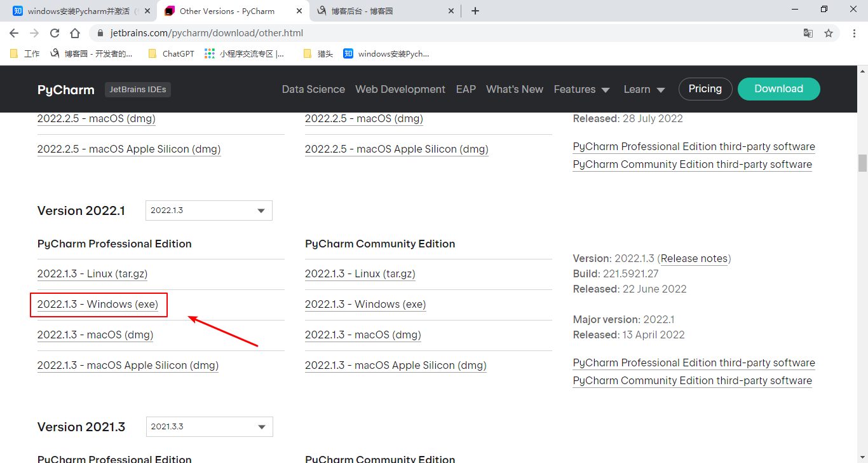Click the scrollbar down arrow
The height and width of the screenshot is (463, 868).
click(862, 457)
